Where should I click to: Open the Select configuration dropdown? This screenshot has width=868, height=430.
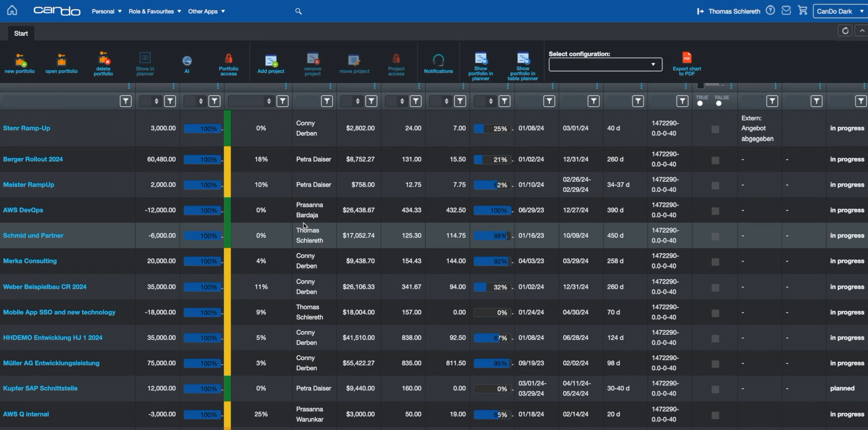[x=605, y=64]
